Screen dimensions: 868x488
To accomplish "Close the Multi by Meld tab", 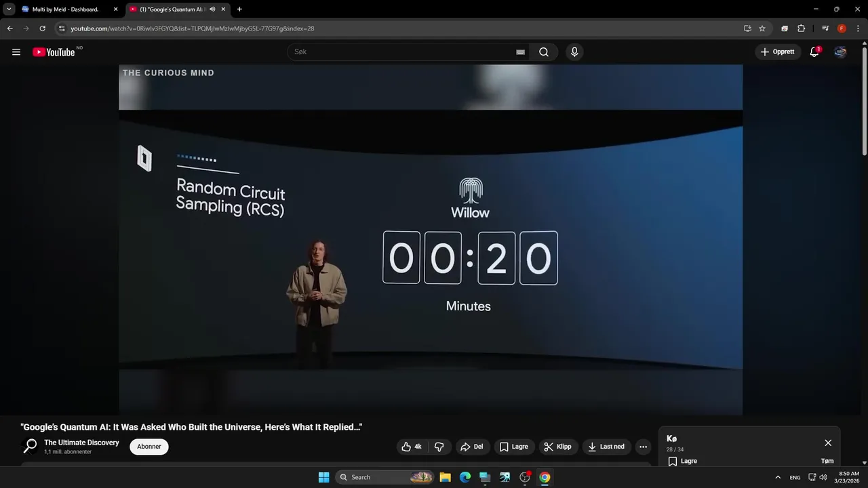I will (115, 9).
